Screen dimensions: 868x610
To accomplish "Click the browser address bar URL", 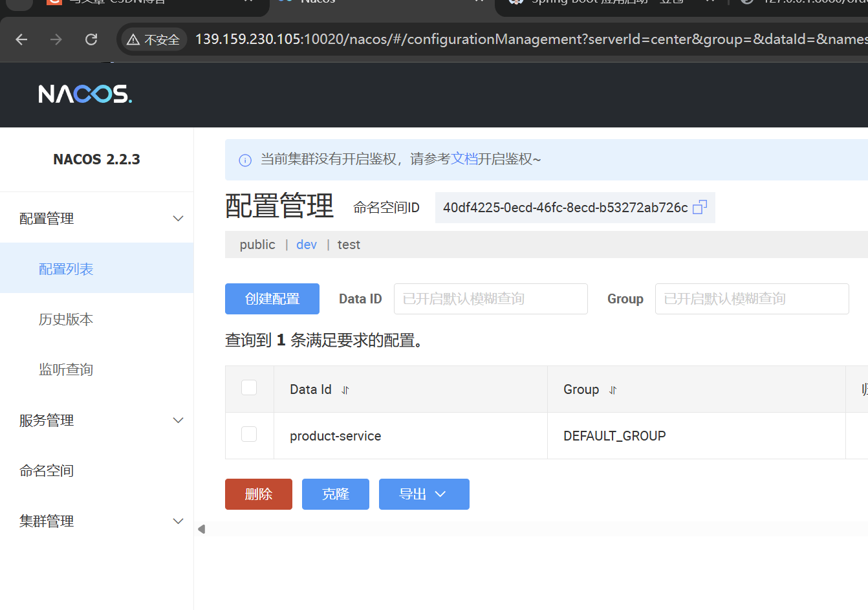I will 530,39.
